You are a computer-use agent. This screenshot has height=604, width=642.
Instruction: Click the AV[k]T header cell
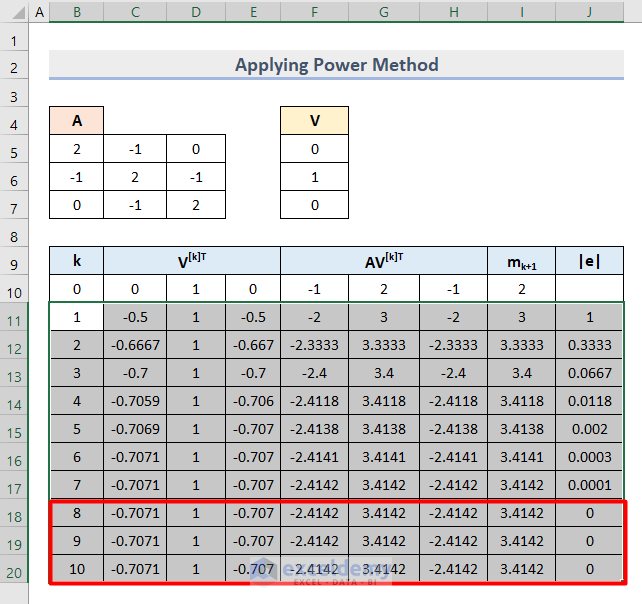coord(384,260)
